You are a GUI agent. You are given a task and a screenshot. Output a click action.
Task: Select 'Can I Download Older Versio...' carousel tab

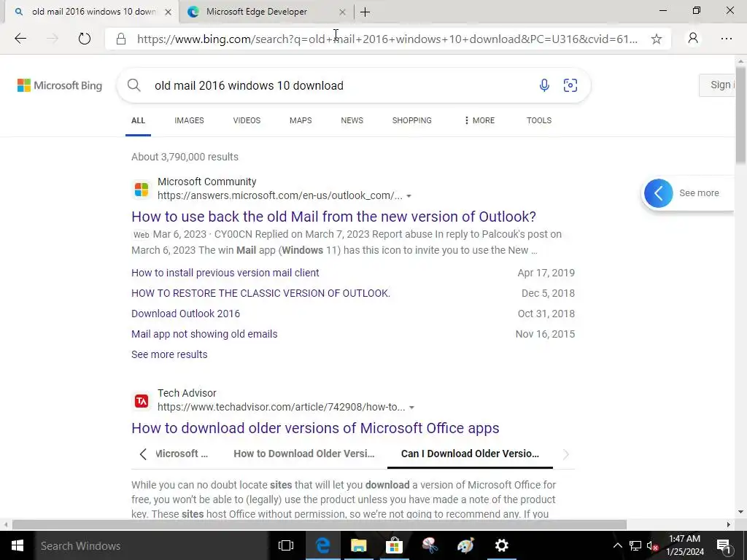471,454
